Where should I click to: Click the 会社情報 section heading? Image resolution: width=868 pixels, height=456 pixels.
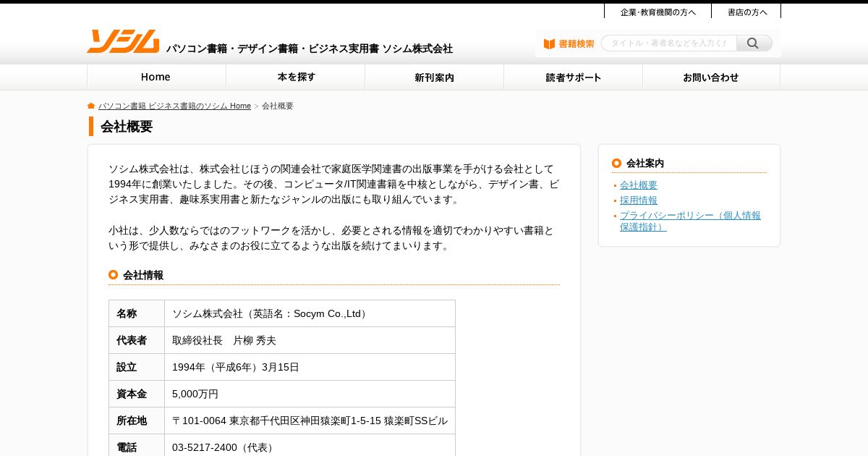coord(143,275)
